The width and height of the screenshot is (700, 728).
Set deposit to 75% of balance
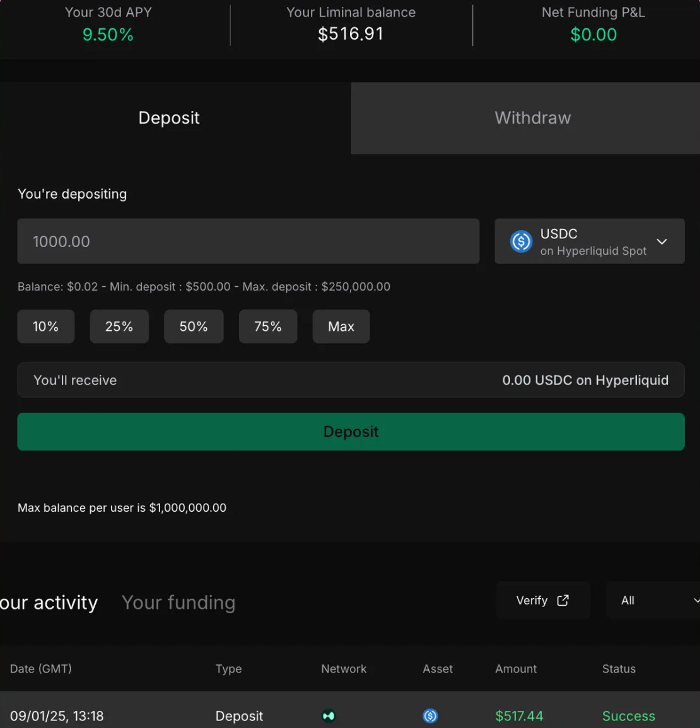point(268,326)
